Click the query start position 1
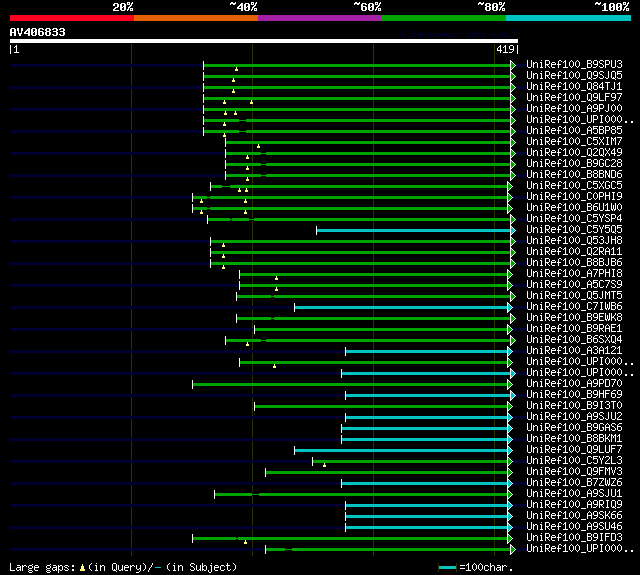Image resolution: width=640 pixels, height=575 pixels. pos(16,49)
